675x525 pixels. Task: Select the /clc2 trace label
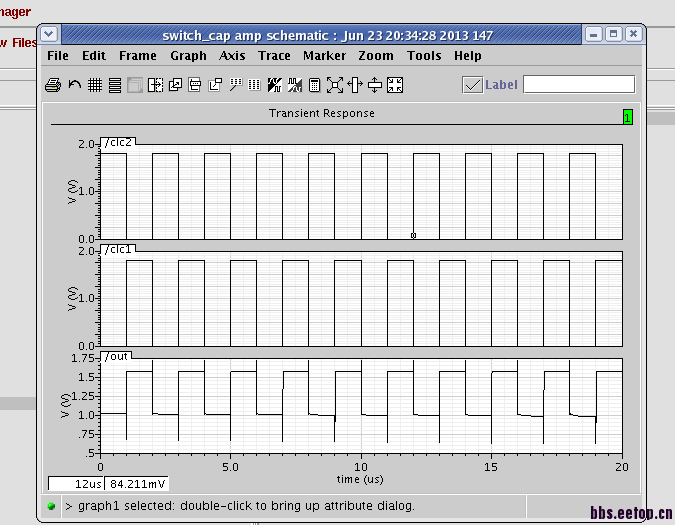coord(119,142)
